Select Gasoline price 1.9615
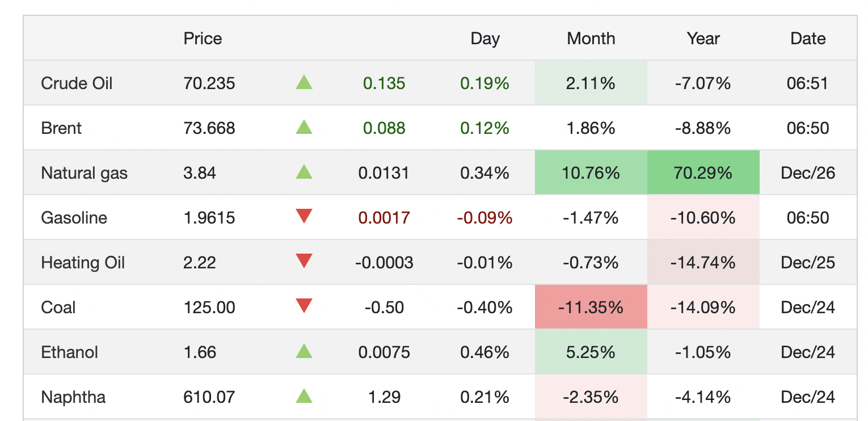Screen dimensions: 868x421 pyautogui.click(x=209, y=218)
